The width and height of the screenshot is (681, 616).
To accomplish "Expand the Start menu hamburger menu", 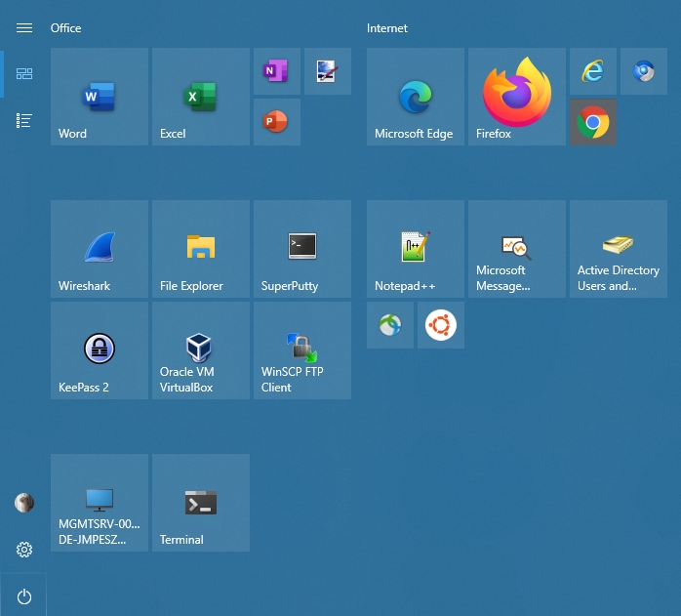I will (24, 28).
